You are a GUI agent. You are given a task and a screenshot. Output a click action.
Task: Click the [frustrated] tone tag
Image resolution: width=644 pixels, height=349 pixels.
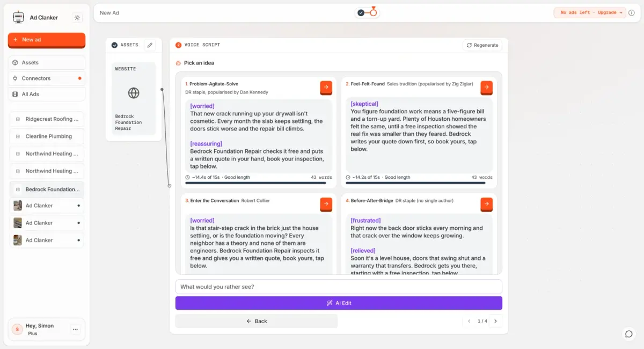[x=365, y=221]
